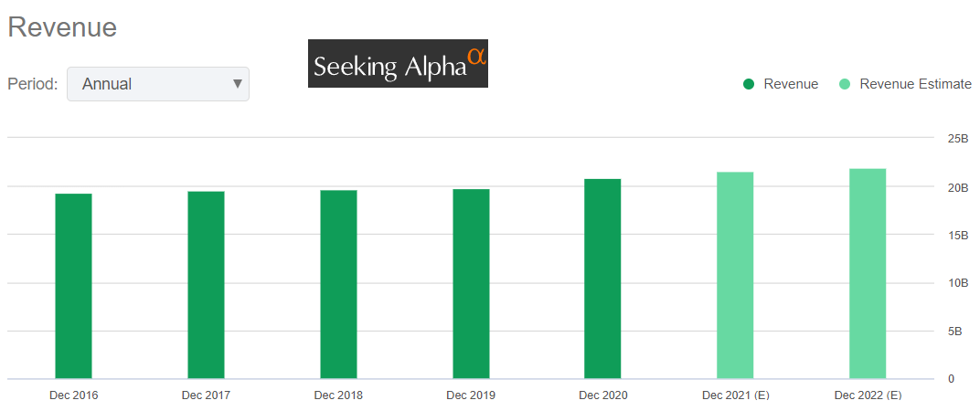
Task: Open the Period dropdown set to Annual
Action: (157, 84)
